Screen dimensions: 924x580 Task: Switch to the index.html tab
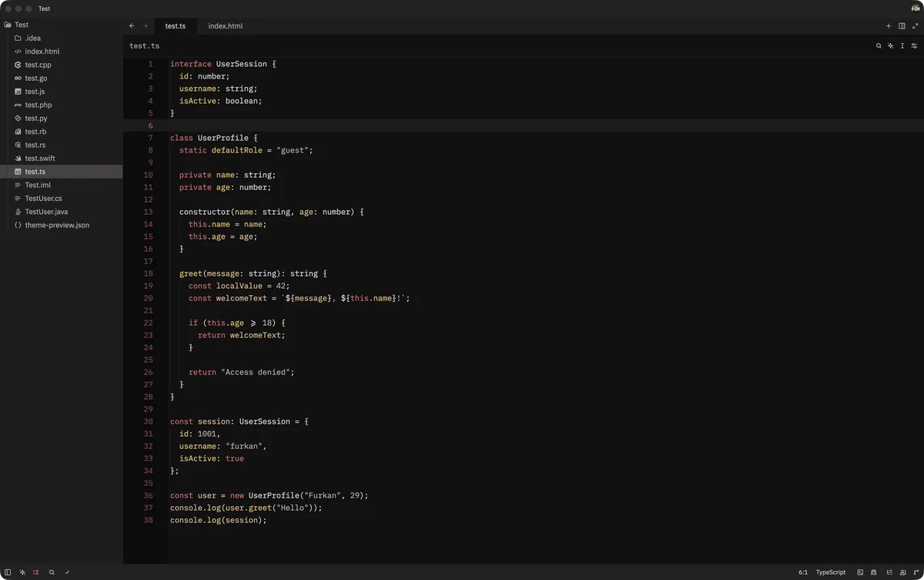226,25
